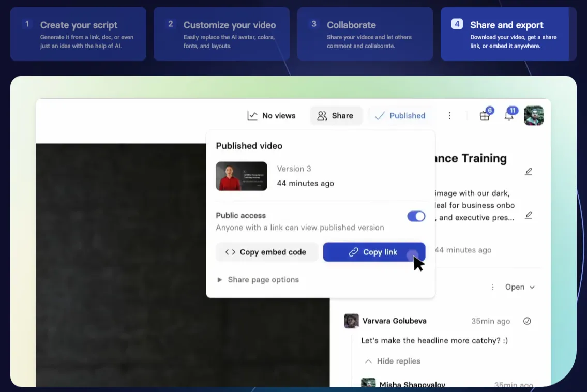Click Varvara Golubeva's avatar

click(351, 321)
